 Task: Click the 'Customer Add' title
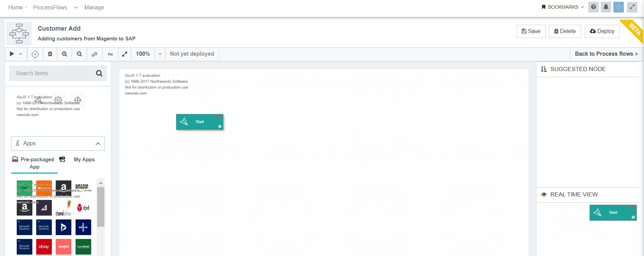click(x=59, y=29)
